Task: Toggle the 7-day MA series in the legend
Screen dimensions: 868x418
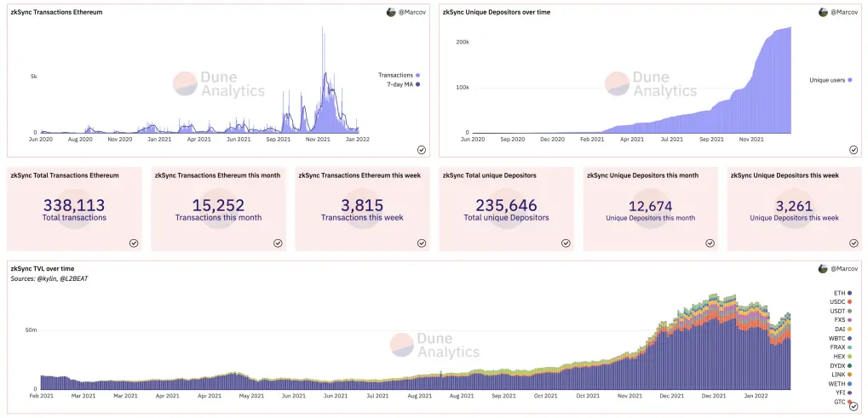Action: tap(404, 84)
